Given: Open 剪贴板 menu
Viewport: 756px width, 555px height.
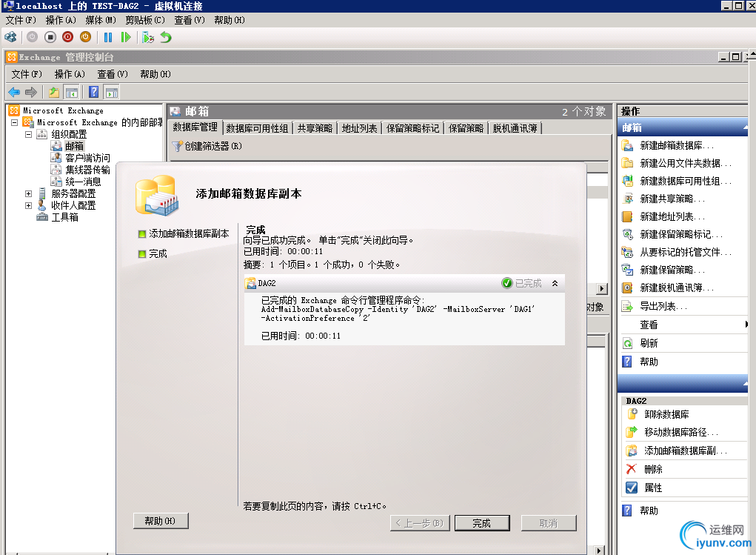Looking at the screenshot, I should [x=144, y=20].
